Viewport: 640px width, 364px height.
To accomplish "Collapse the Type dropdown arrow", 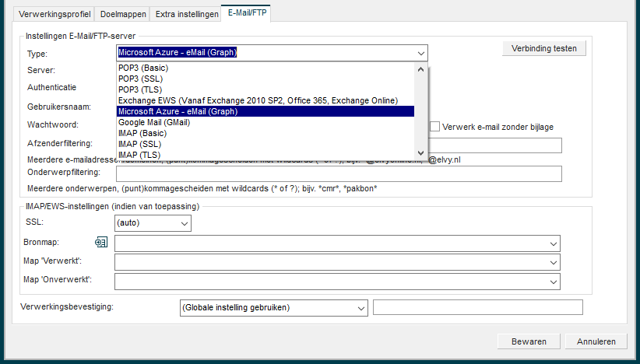I will coord(420,53).
